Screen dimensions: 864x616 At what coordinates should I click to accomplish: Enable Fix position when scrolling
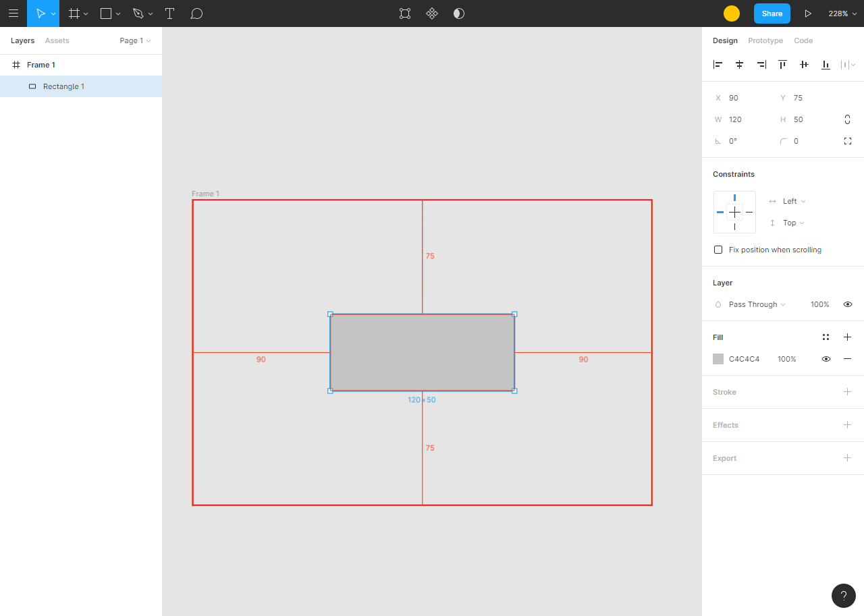pyautogui.click(x=718, y=250)
